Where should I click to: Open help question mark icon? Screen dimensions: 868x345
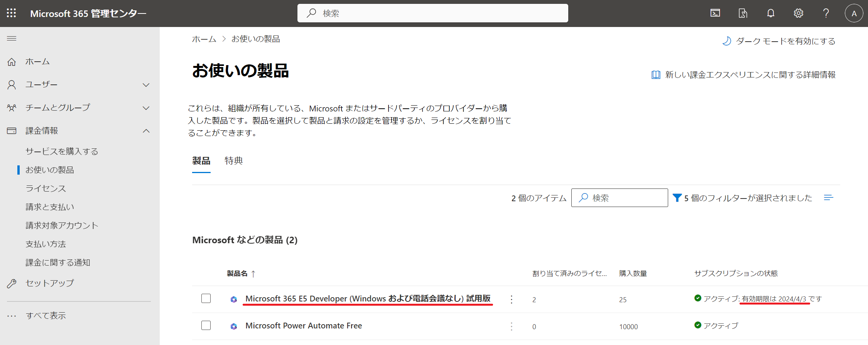(x=826, y=13)
